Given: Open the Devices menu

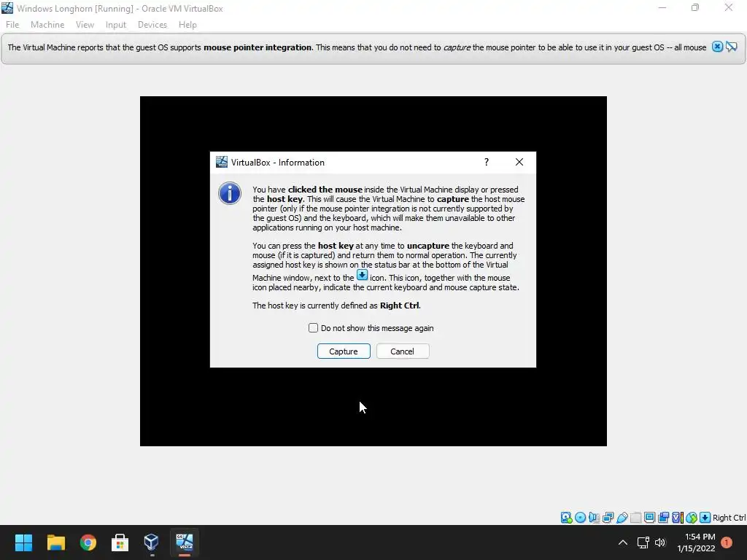Looking at the screenshot, I should point(152,24).
